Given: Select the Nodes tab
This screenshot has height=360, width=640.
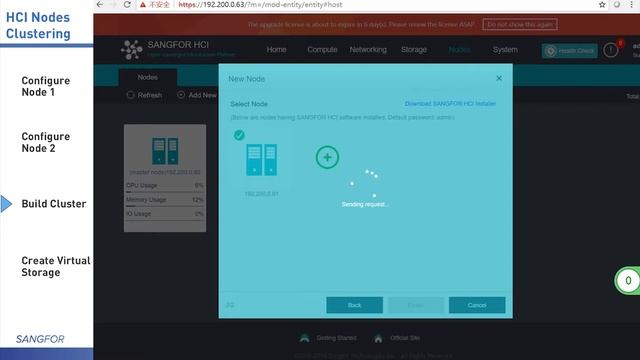Looking at the screenshot, I should [147, 77].
